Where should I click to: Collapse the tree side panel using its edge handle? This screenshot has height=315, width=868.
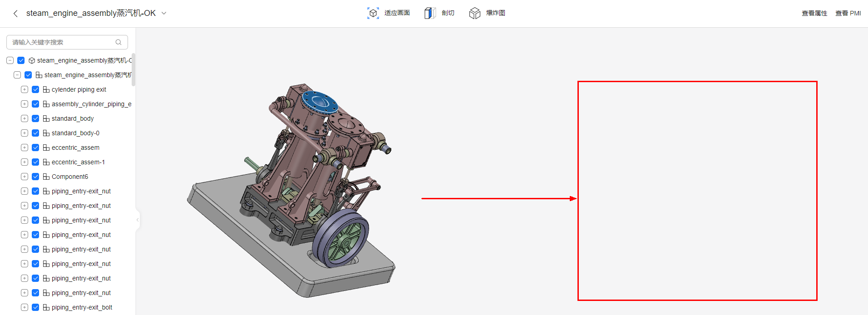coord(137,220)
